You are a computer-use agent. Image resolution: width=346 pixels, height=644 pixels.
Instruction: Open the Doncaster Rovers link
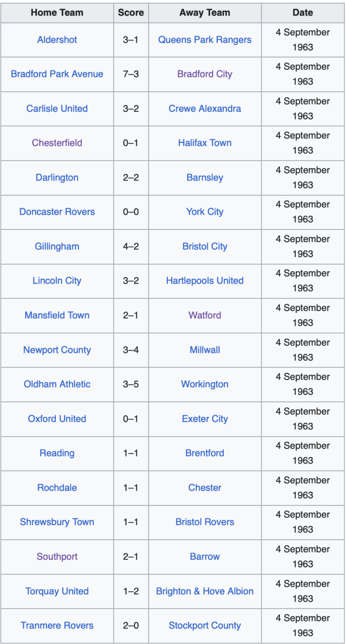(57, 212)
